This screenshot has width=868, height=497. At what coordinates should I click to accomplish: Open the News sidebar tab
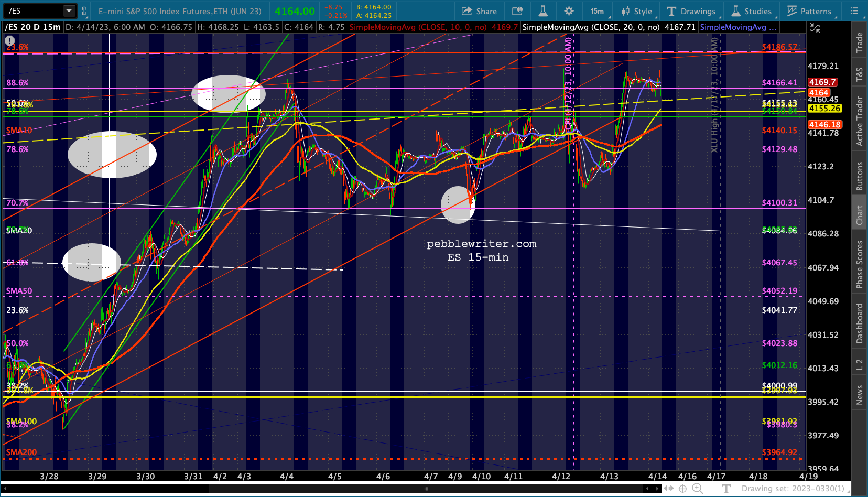pos(860,395)
